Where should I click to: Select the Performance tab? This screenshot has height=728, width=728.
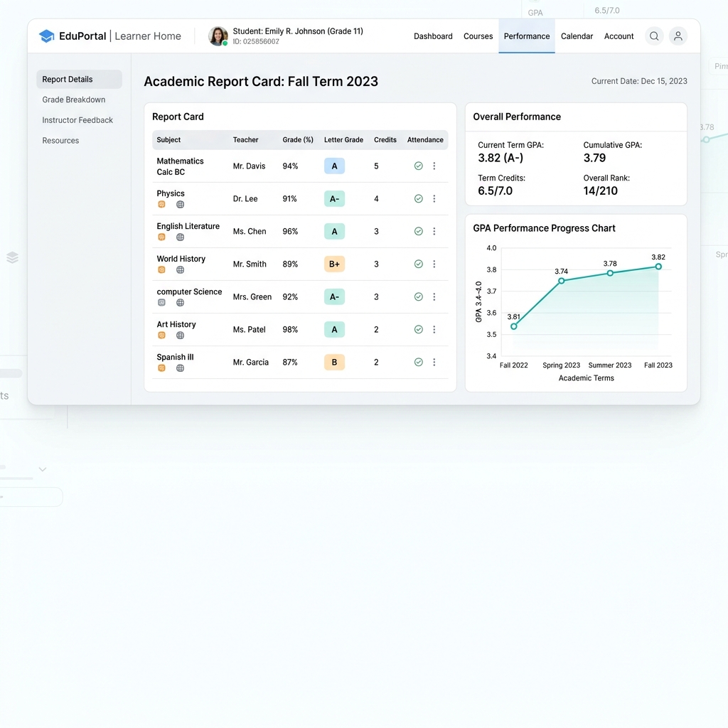[527, 36]
